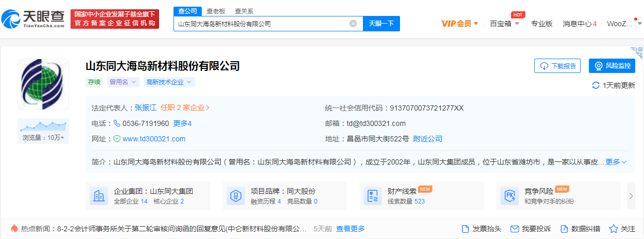Click the 存续 status tag
644x239 pixels.
(x=94, y=82)
